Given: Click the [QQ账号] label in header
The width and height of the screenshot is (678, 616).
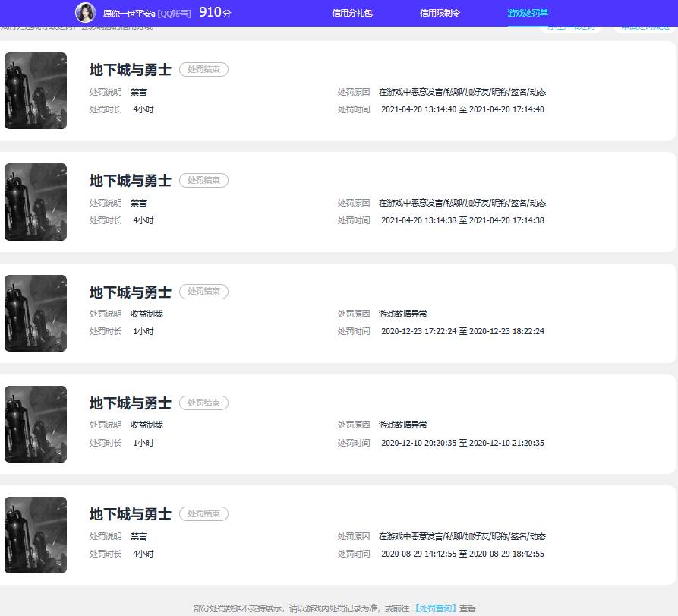Looking at the screenshot, I should pyautogui.click(x=174, y=14).
